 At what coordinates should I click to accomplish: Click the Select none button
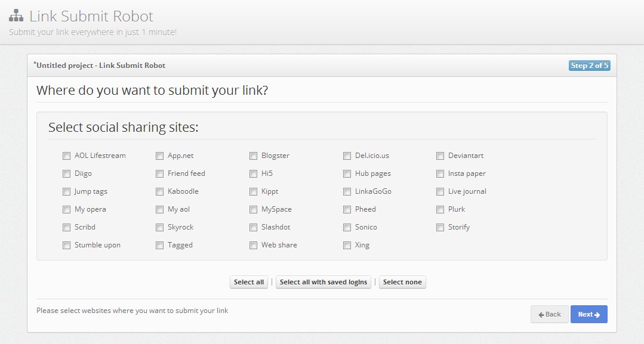point(402,282)
